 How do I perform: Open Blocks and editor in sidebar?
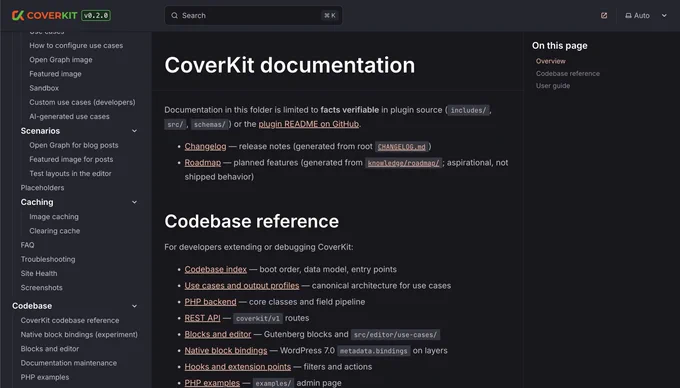(x=50, y=349)
